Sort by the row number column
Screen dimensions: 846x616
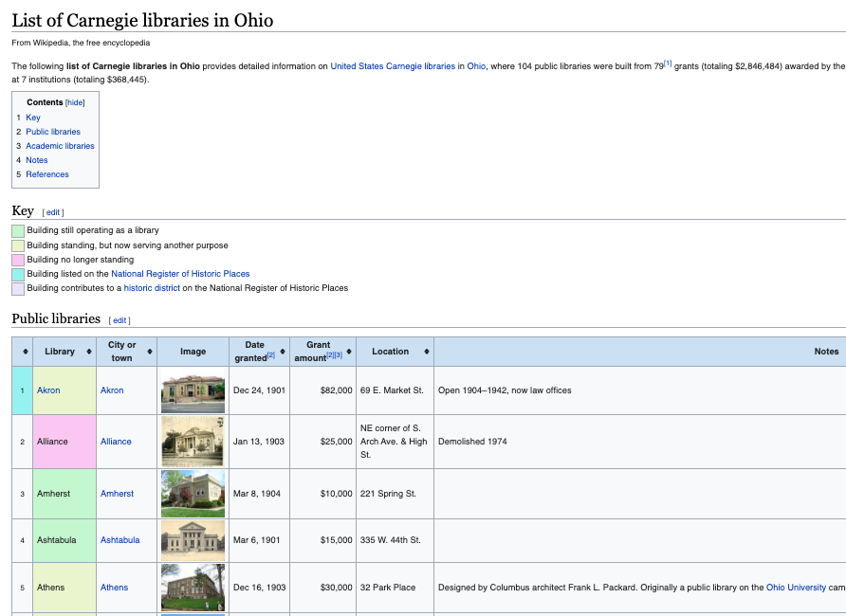click(22, 352)
